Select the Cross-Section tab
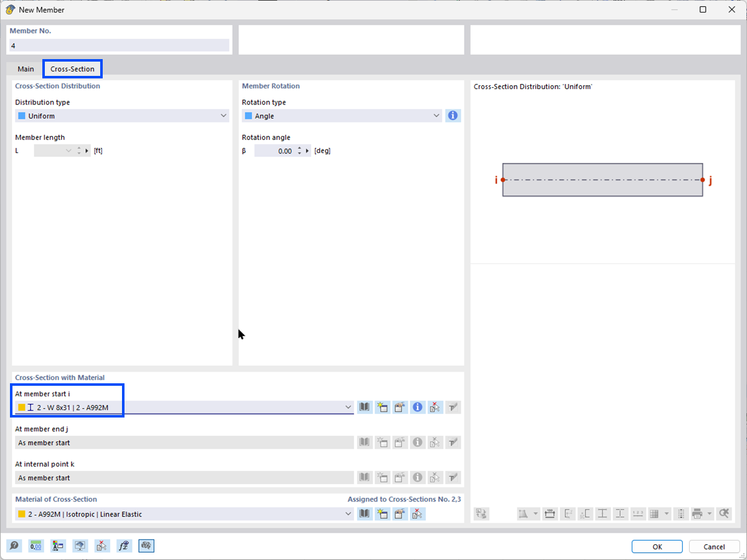747x560 pixels. coord(72,68)
